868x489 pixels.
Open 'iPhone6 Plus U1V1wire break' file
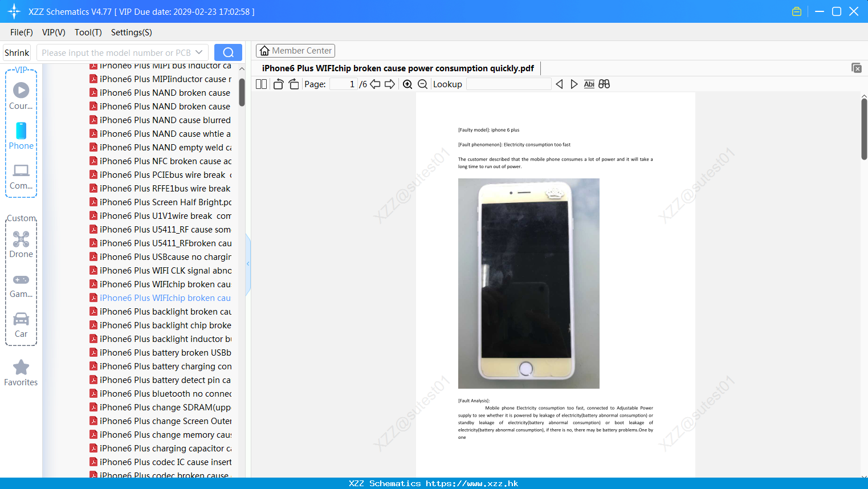(160, 216)
